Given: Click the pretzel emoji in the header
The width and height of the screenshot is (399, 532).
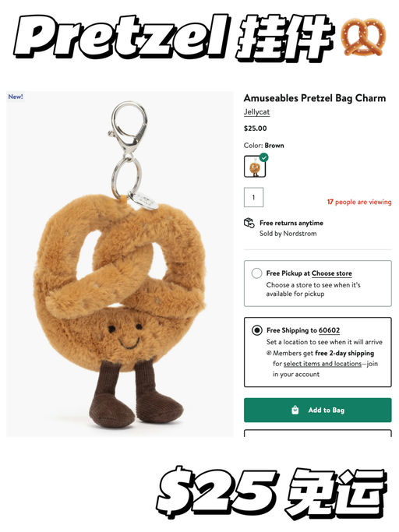Looking at the screenshot, I should [x=364, y=37].
